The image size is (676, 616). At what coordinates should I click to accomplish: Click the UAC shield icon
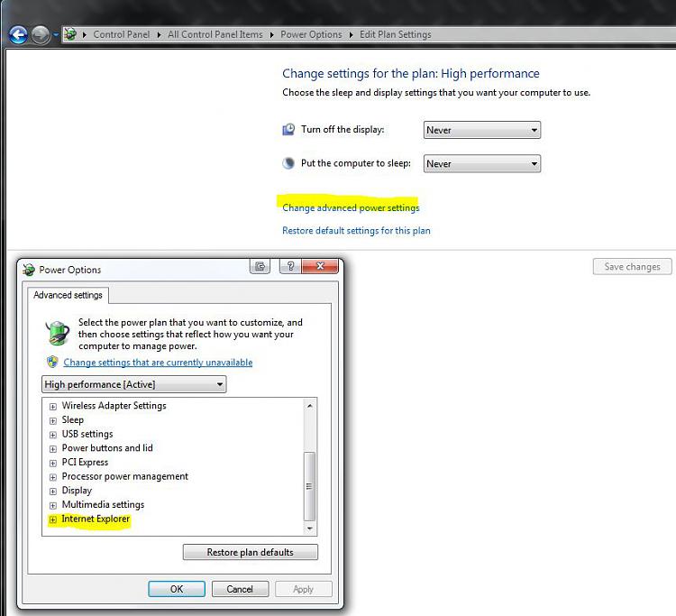point(52,362)
